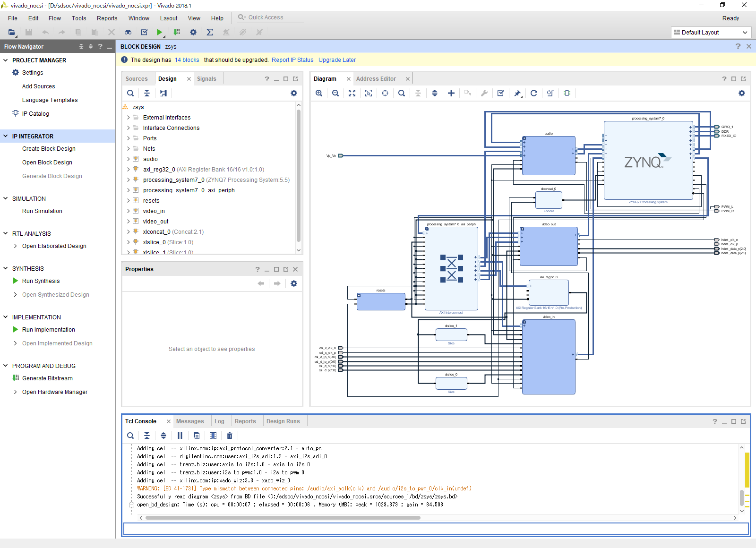Open the Reports menu

pyautogui.click(x=107, y=18)
